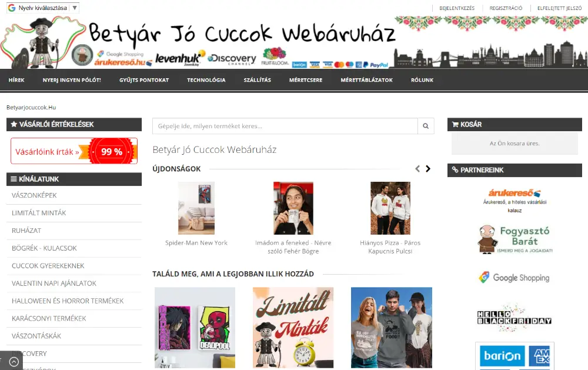Open the Google language selector dropdown

tap(43, 8)
